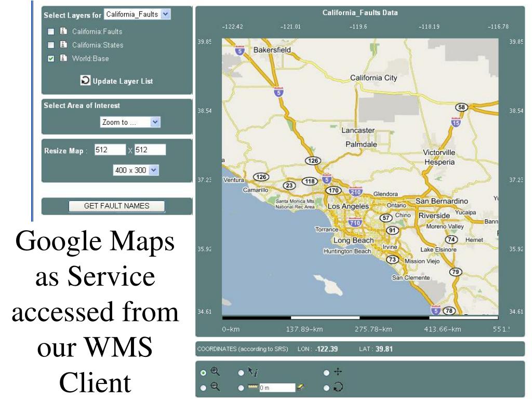The width and height of the screenshot is (532, 399).
Task: Click the route 78 marker on the map
Action: pyautogui.click(x=449, y=311)
